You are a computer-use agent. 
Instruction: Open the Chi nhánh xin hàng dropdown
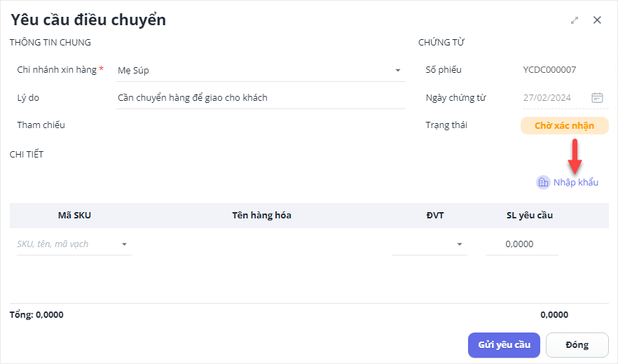pyautogui.click(x=397, y=71)
